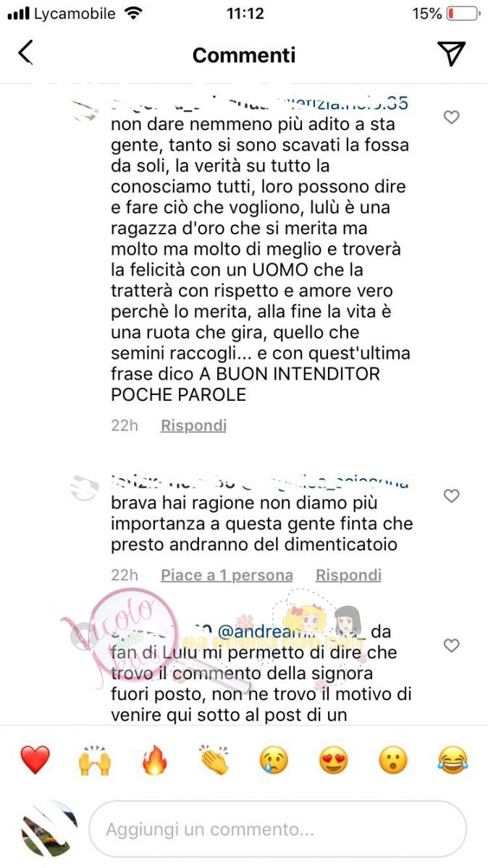Like the comment about 'A BUON INTENDITOR'
Screen dimensions: 488x868
tap(451, 117)
